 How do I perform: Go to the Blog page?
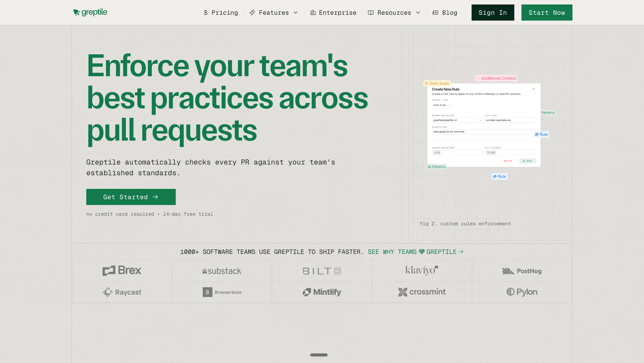coord(449,13)
